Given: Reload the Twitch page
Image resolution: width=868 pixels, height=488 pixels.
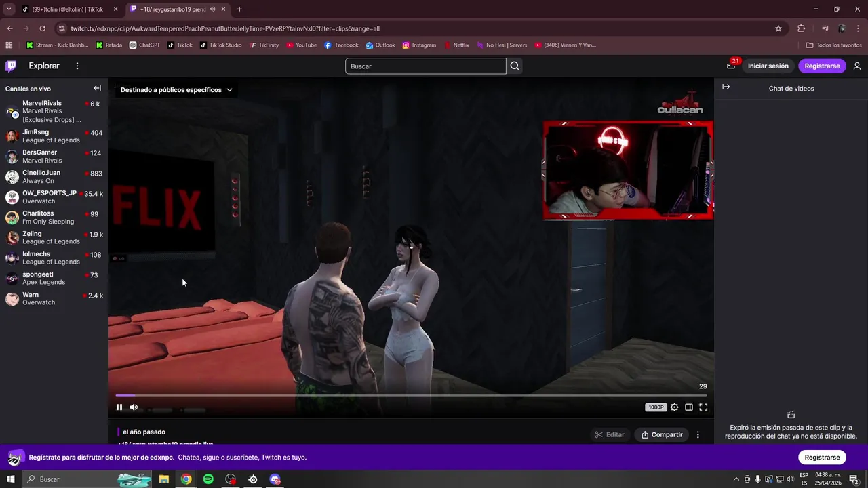Looking at the screenshot, I should point(42,28).
